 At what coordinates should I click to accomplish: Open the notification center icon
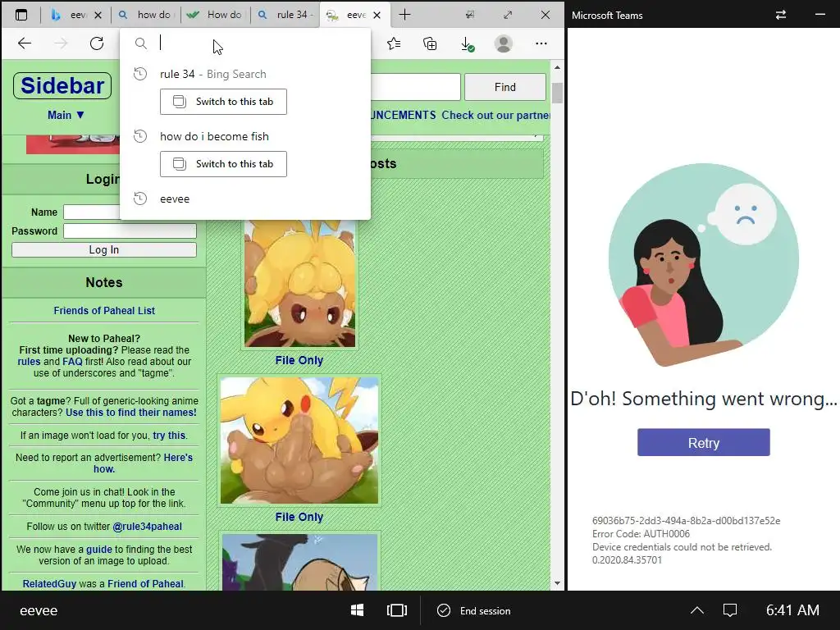tap(730, 610)
